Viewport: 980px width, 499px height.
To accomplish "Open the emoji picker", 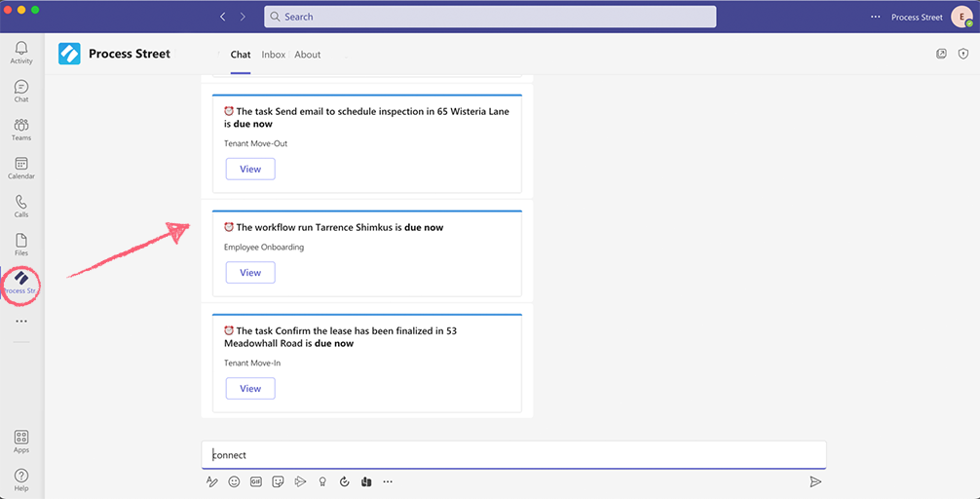I will point(234,481).
